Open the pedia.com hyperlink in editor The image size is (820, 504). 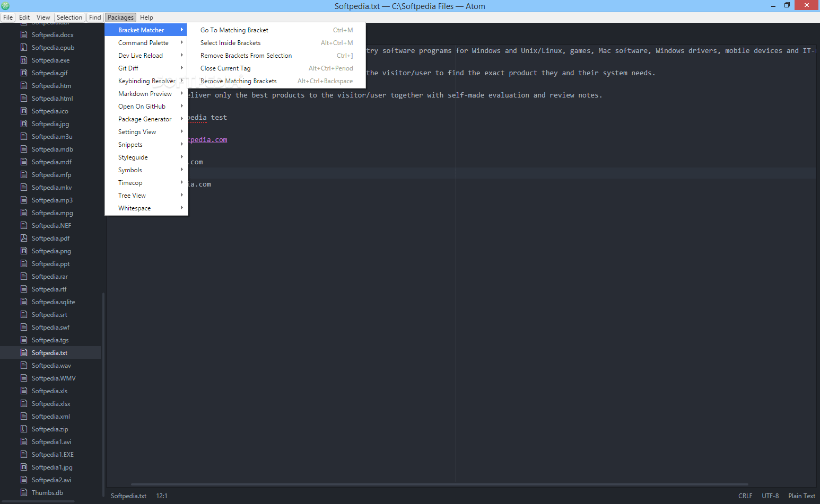(x=207, y=140)
